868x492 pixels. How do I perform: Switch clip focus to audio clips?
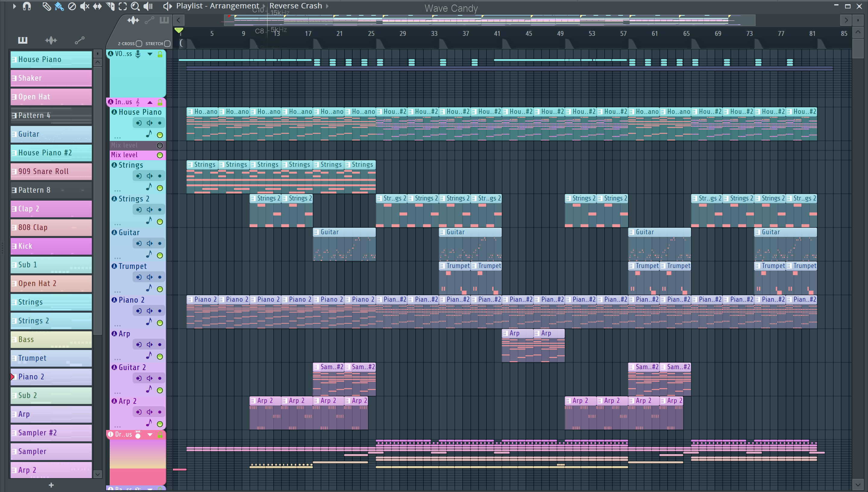click(x=133, y=20)
